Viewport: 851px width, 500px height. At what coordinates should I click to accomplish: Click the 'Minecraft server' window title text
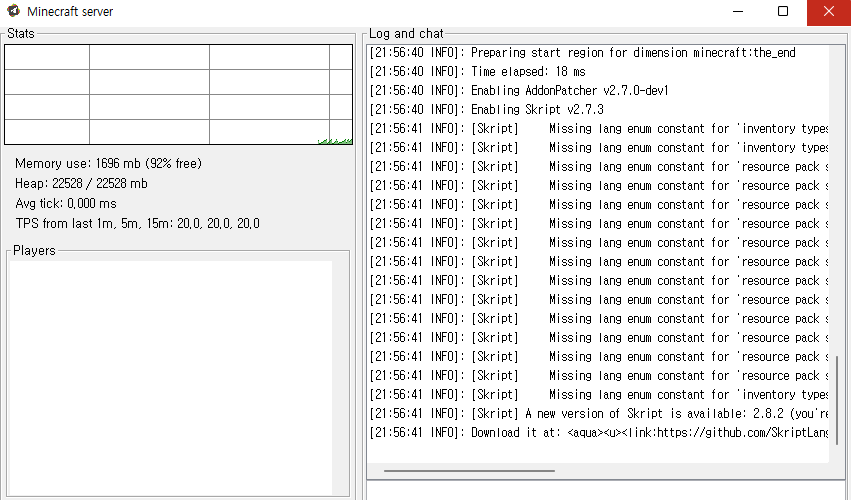[x=70, y=11]
